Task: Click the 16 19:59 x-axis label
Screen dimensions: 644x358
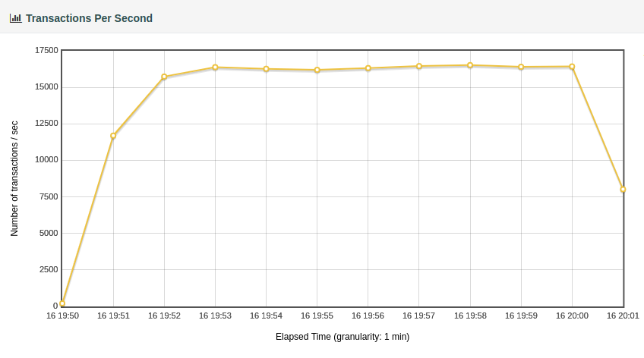Action: click(521, 316)
